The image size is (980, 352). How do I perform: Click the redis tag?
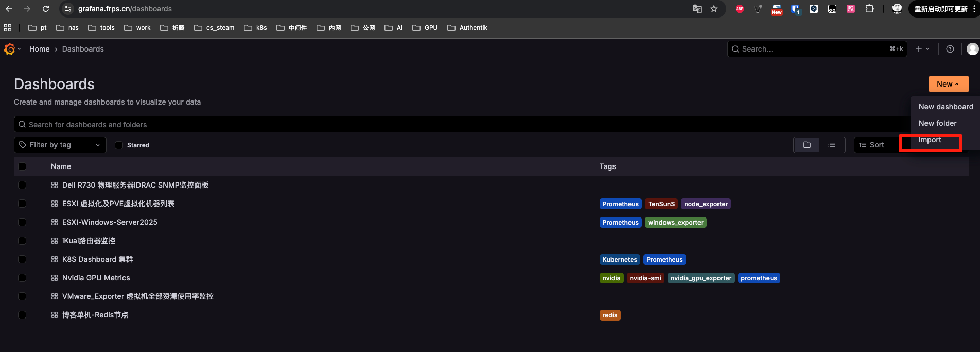[610, 315]
